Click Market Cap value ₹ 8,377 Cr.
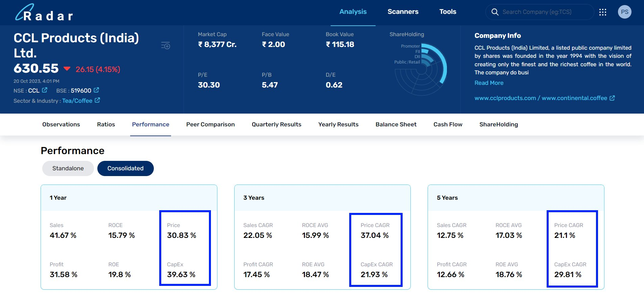 point(217,44)
